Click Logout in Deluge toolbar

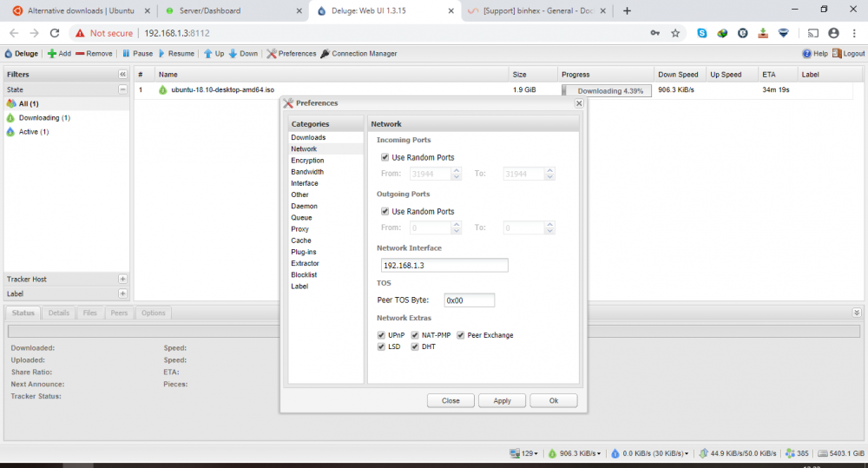(x=849, y=54)
